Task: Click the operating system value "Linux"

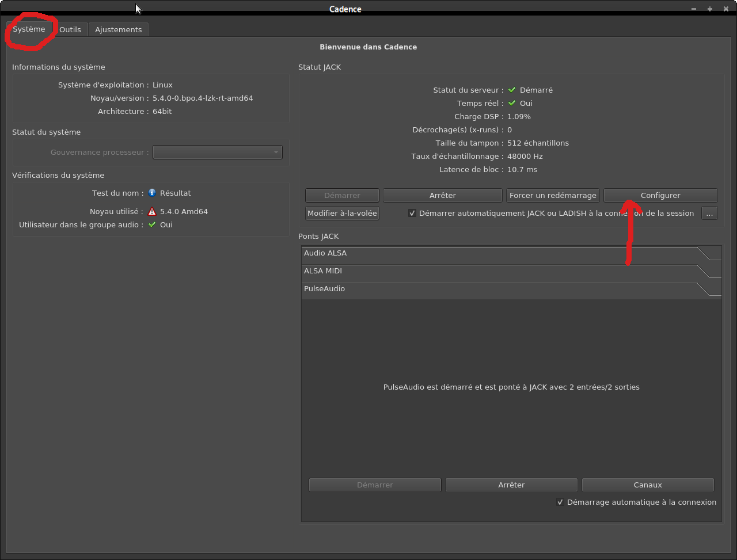Action: 162,85
